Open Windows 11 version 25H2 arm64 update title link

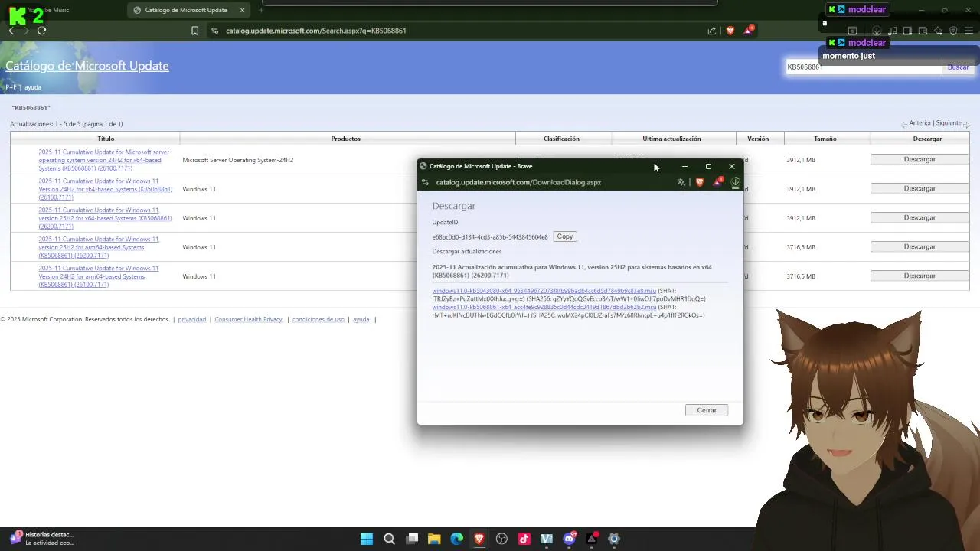pos(99,247)
